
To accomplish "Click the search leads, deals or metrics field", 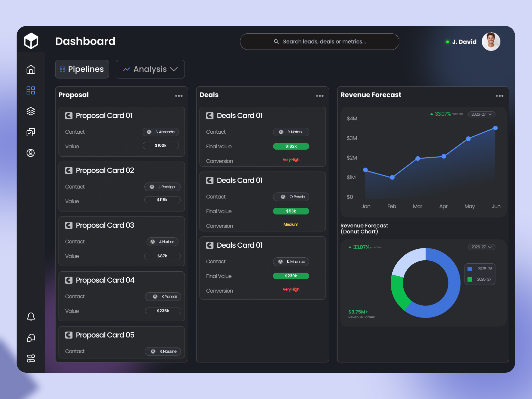I will (x=320, y=42).
